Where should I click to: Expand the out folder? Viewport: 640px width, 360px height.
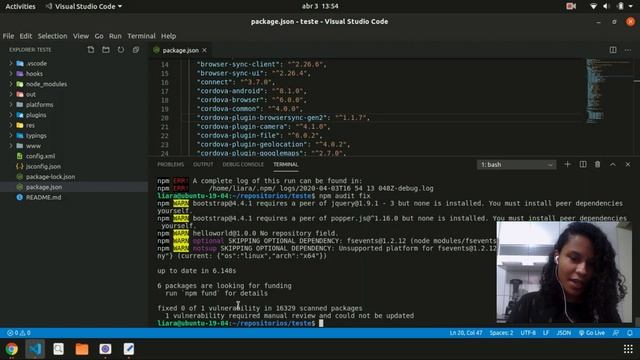pyautogui.click(x=11, y=94)
